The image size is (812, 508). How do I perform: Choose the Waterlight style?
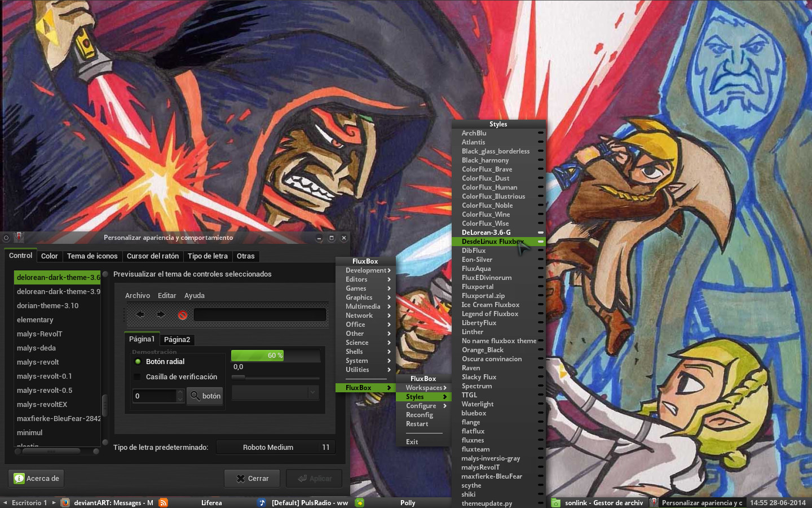point(498,404)
